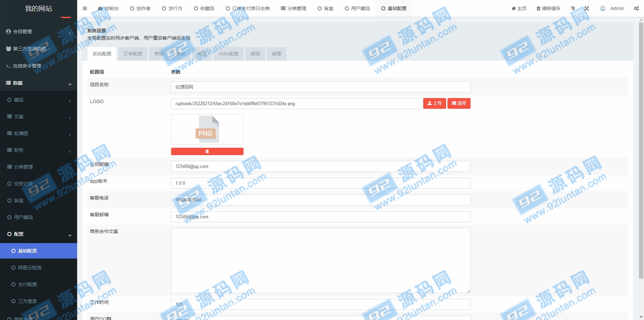Screen dimensions: 644x320
Task: Switch to the 发行方 top tab
Action: click(172, 8)
